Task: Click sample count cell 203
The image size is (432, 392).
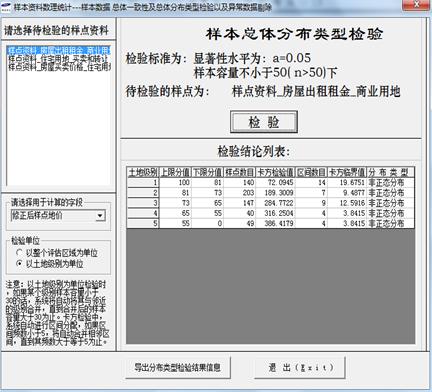Action: 240,193
